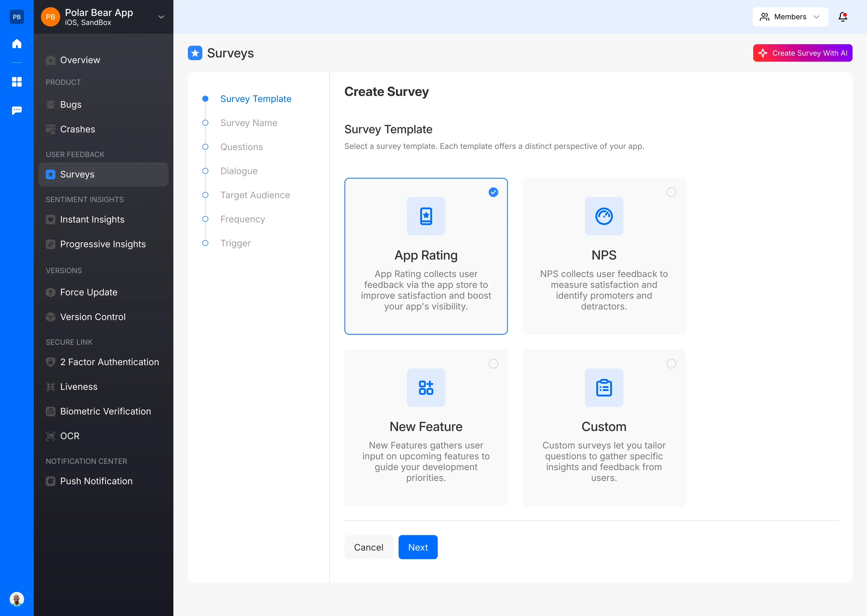This screenshot has height=616, width=867.
Task: Click the Create Survey With AI button
Action: click(802, 53)
